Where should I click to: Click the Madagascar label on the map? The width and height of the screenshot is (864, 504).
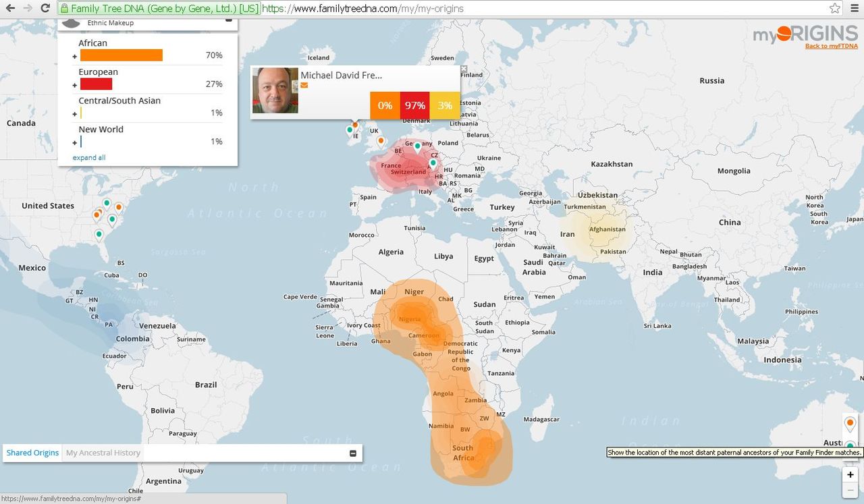(541, 420)
